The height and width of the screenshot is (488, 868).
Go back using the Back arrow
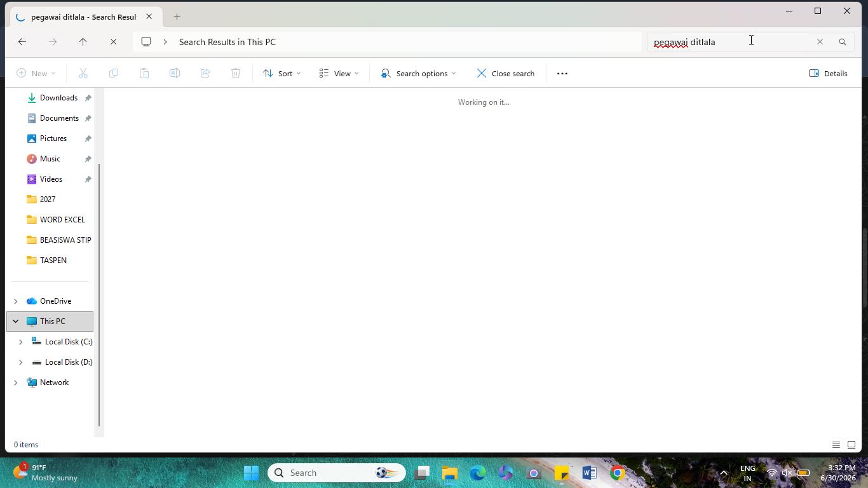[x=22, y=42]
